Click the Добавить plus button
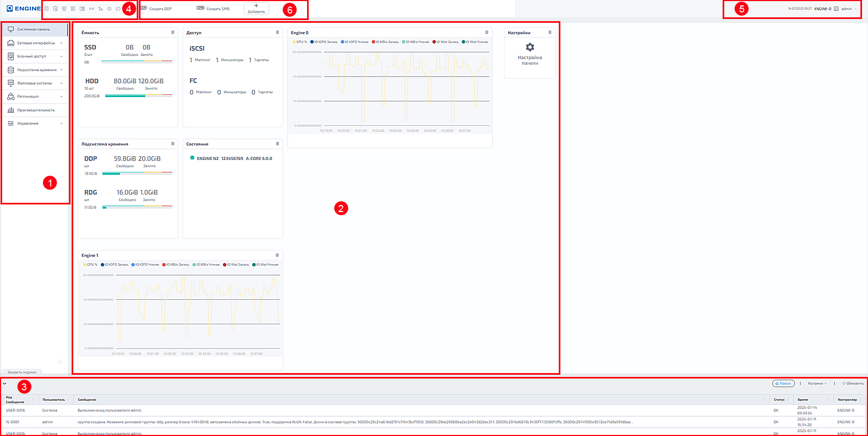This screenshot has width=868, height=436. click(256, 9)
